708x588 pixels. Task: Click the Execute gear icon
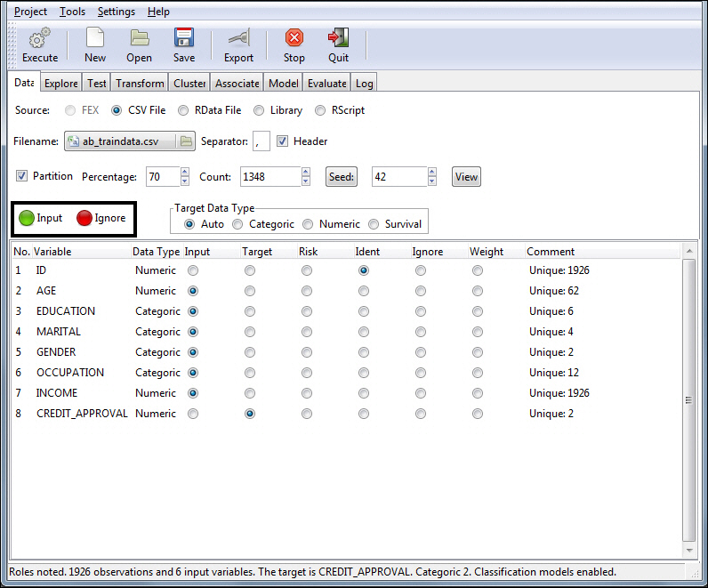coord(40,38)
